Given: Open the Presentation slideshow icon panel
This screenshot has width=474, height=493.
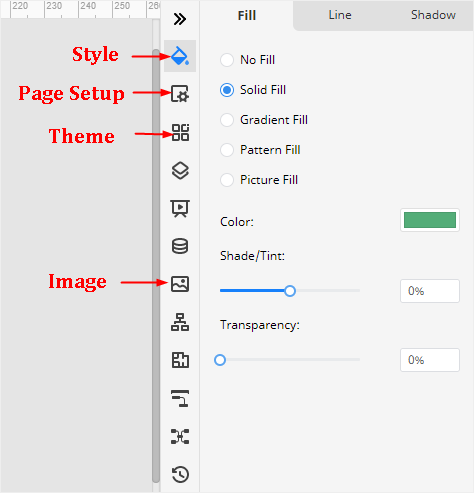Looking at the screenshot, I should (x=180, y=209).
